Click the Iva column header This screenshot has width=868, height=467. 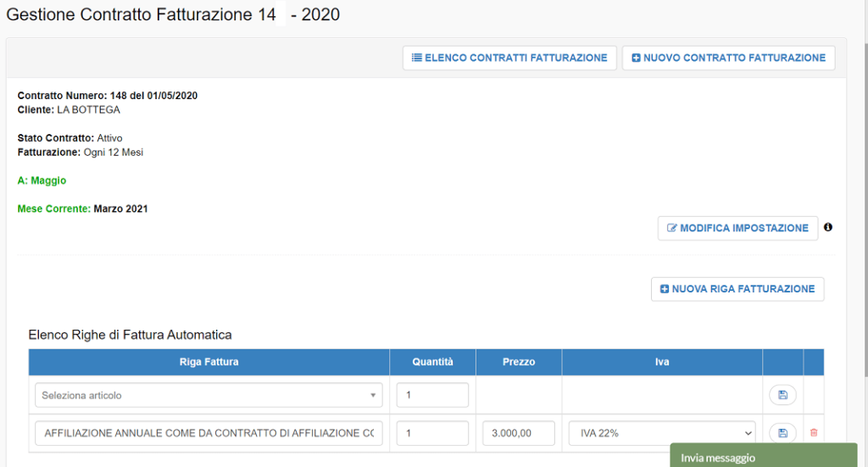tap(661, 362)
